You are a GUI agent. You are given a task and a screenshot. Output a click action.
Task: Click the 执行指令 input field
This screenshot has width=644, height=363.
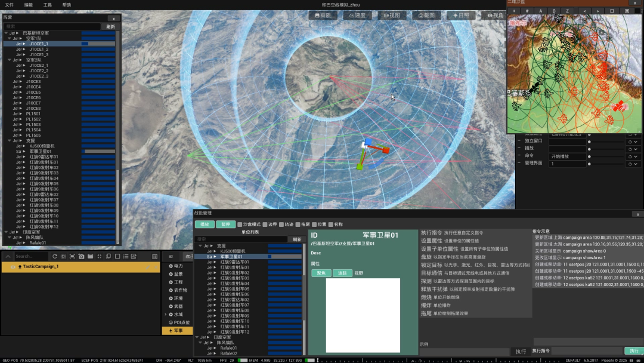587,350
